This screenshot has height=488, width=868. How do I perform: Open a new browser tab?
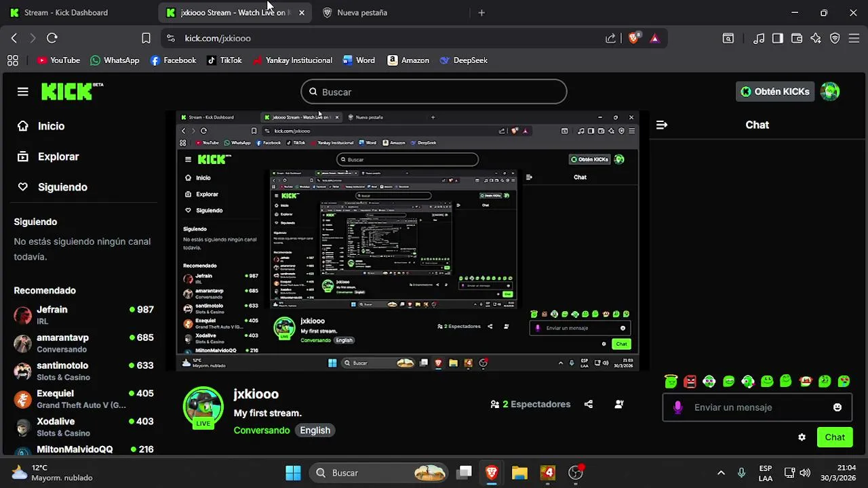[x=481, y=12]
